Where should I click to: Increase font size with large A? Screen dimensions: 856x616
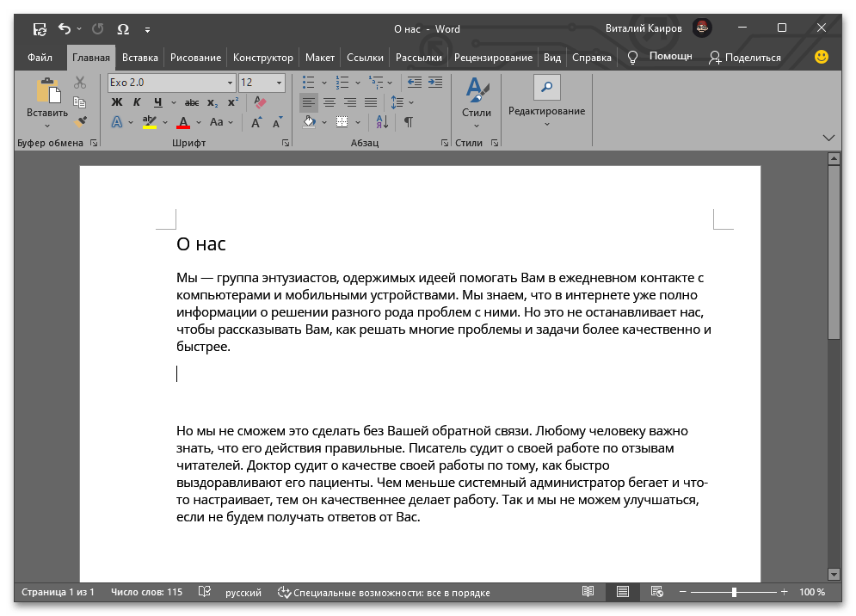pos(256,122)
